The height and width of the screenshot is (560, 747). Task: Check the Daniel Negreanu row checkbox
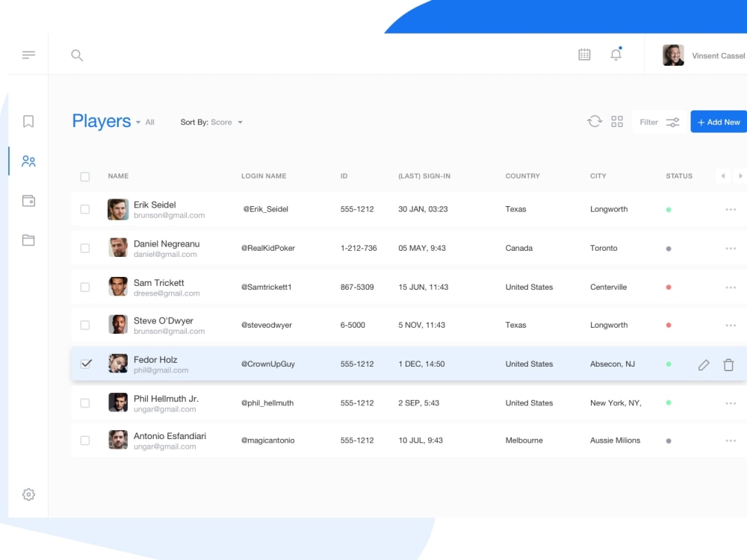(85, 248)
